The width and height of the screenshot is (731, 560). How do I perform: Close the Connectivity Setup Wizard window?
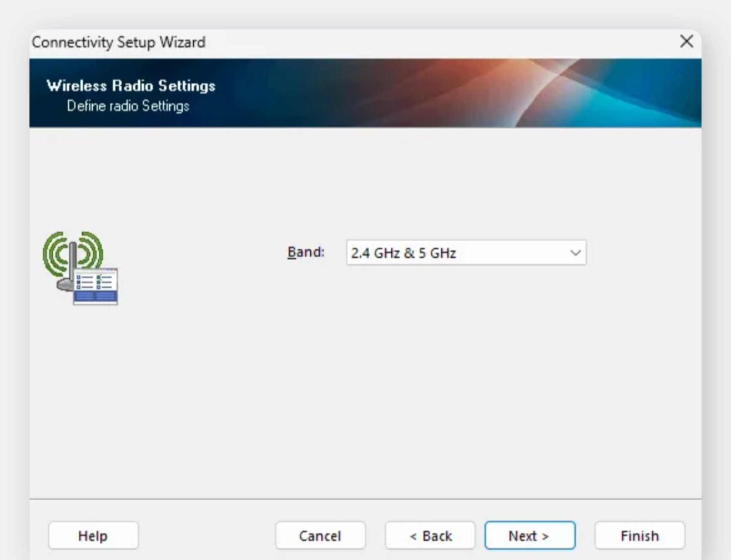coord(686,41)
